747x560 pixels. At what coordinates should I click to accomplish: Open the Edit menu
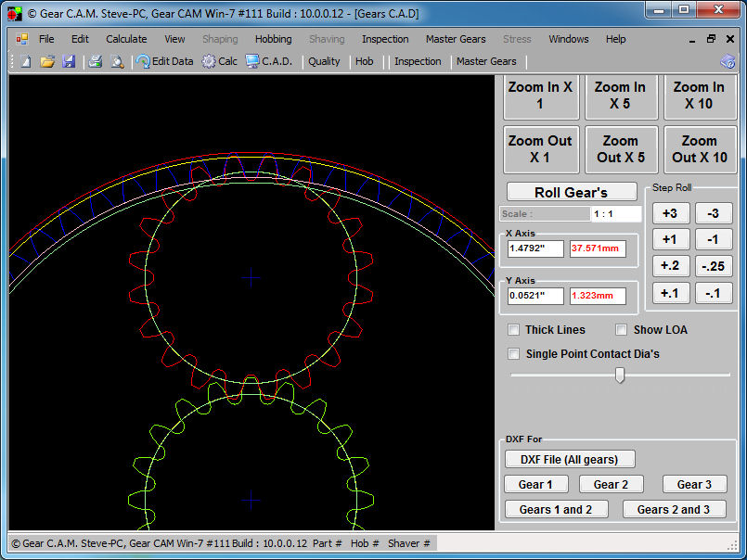coord(80,39)
